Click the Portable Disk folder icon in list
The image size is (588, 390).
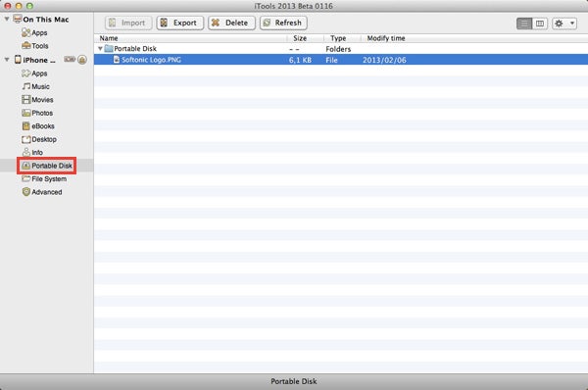(109, 48)
